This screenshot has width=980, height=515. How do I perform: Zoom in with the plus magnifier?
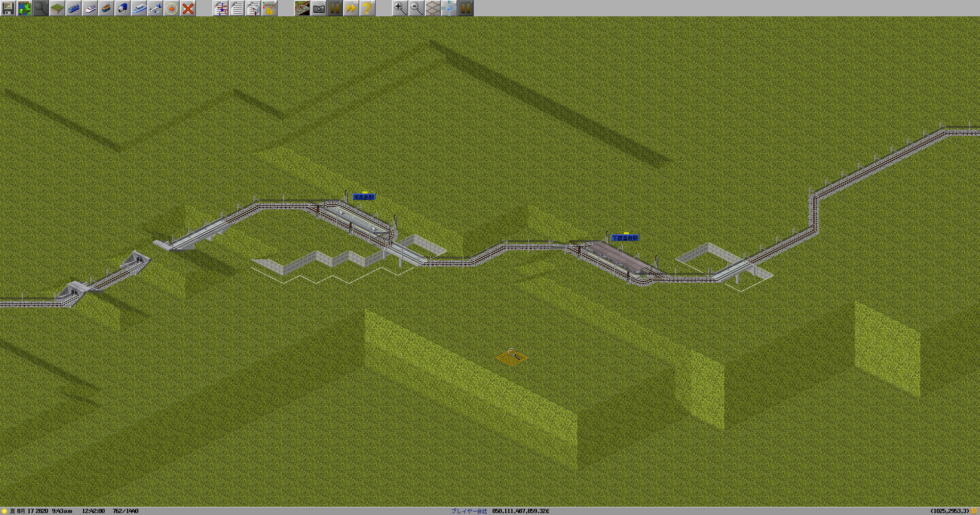(400, 8)
